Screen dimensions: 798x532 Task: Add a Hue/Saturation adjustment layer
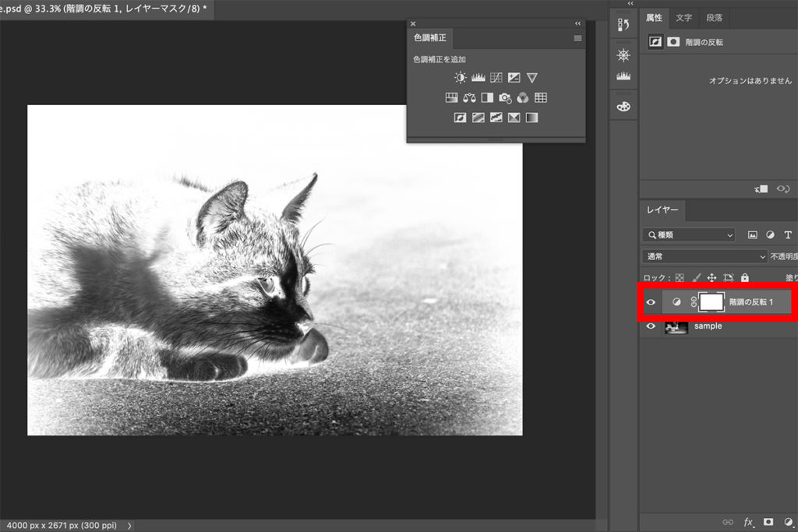(x=450, y=97)
